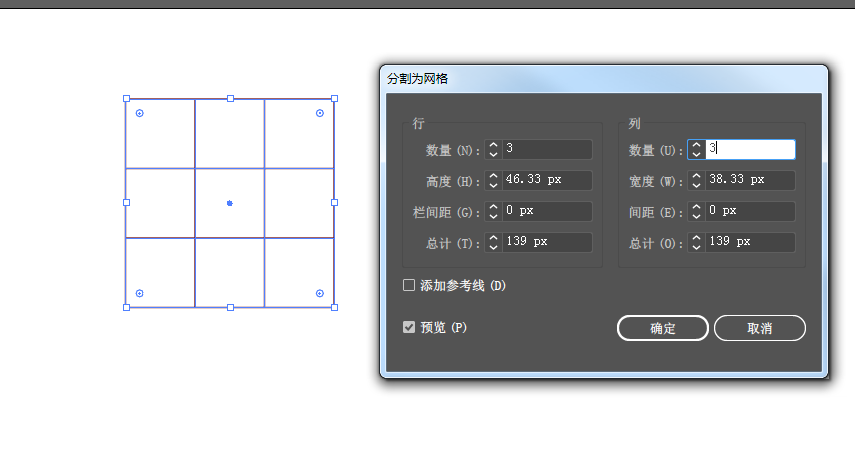Click the row 高度 (H) input field
Viewport: 855px width, 449px height.
click(547, 180)
